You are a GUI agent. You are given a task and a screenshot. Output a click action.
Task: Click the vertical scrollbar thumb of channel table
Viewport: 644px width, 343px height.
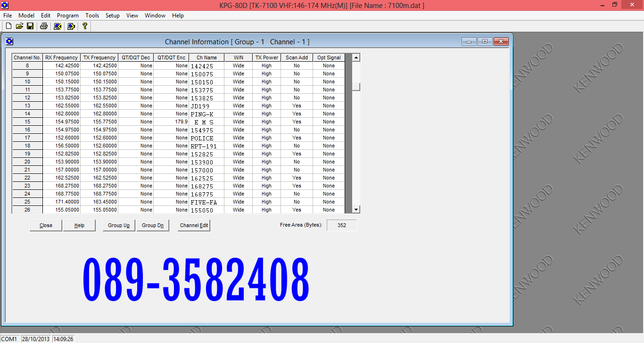[356, 87]
